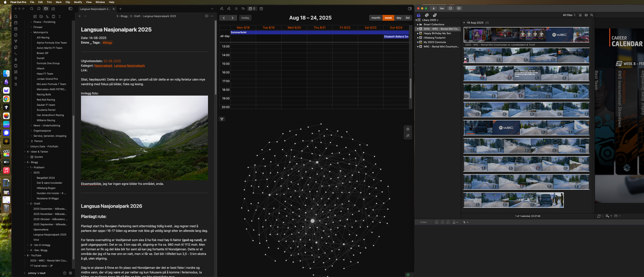Click the today button in the calendar
Viewport: 644px width, 277px height.
(245, 18)
